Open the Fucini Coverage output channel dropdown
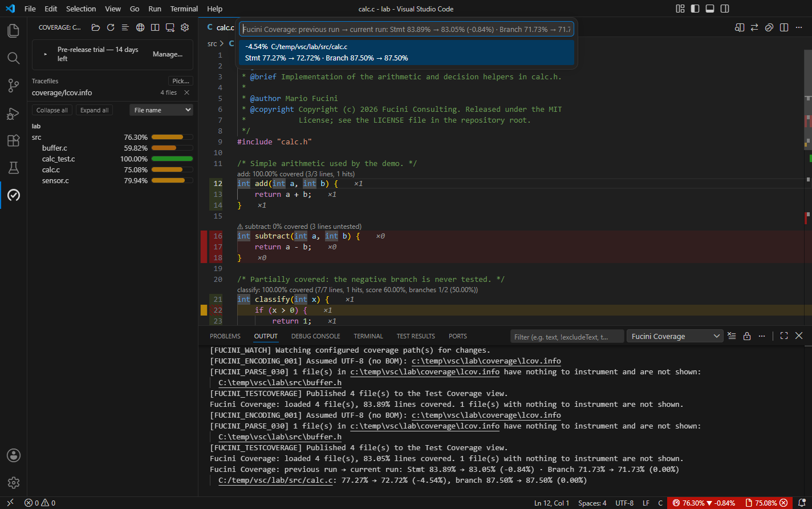Image resolution: width=812 pixels, height=509 pixels. click(x=675, y=336)
